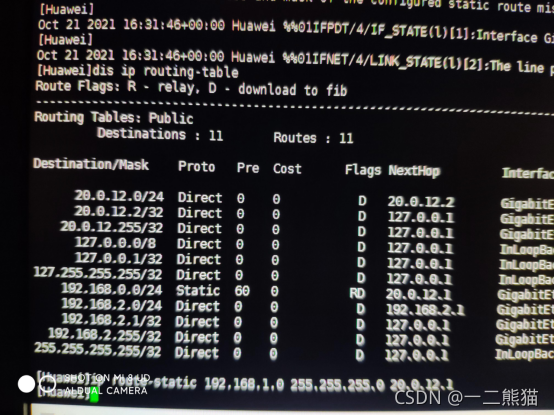The width and height of the screenshot is (554, 416).
Task: Click next hop 192.168.2.1 value
Action: click(x=425, y=310)
